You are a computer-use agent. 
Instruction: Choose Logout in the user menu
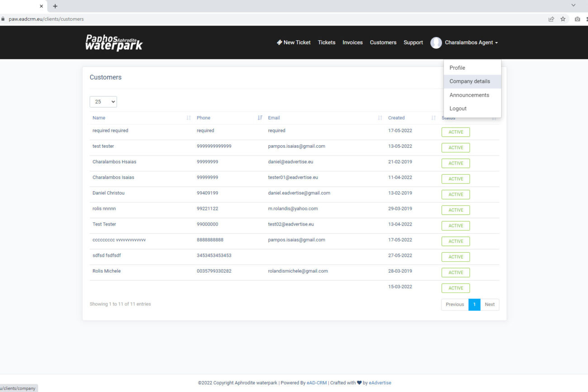[x=458, y=109]
